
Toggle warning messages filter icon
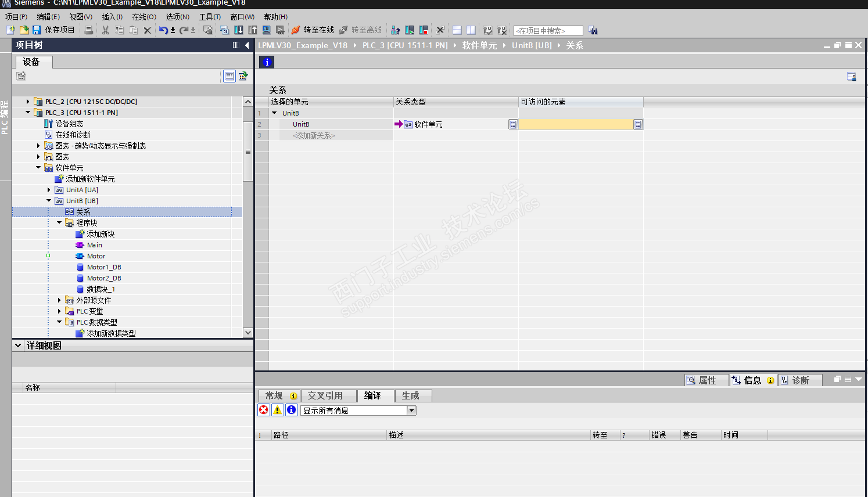(x=278, y=410)
